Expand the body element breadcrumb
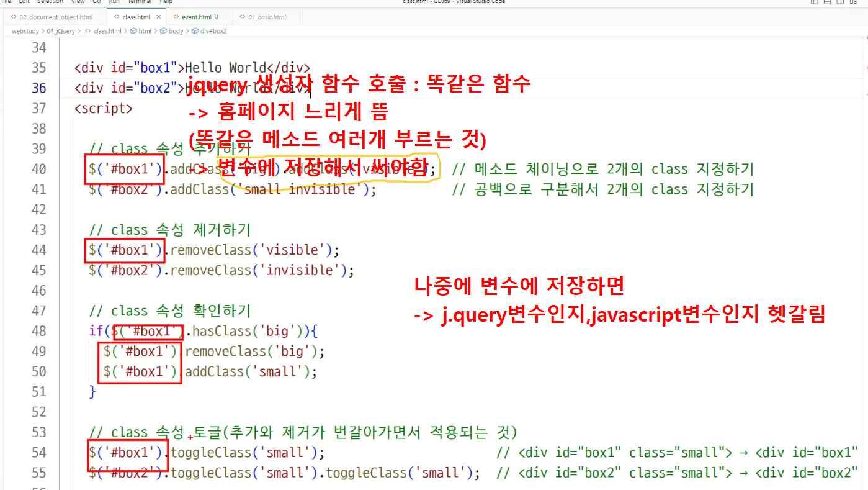 pos(172,31)
